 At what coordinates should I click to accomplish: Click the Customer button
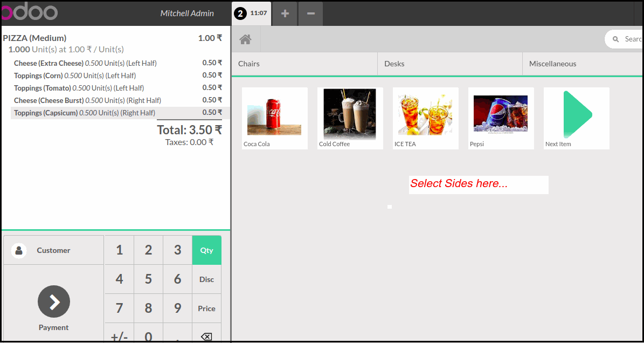pyautogui.click(x=53, y=250)
